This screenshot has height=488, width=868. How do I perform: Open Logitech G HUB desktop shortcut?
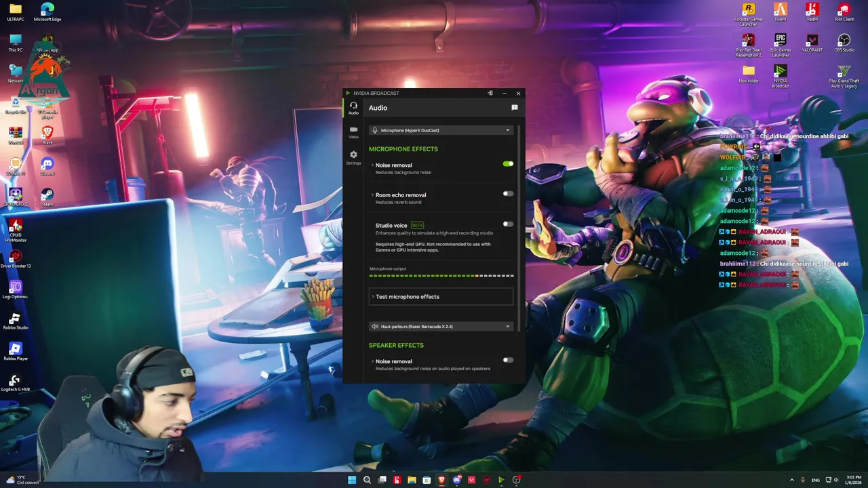pos(15,382)
